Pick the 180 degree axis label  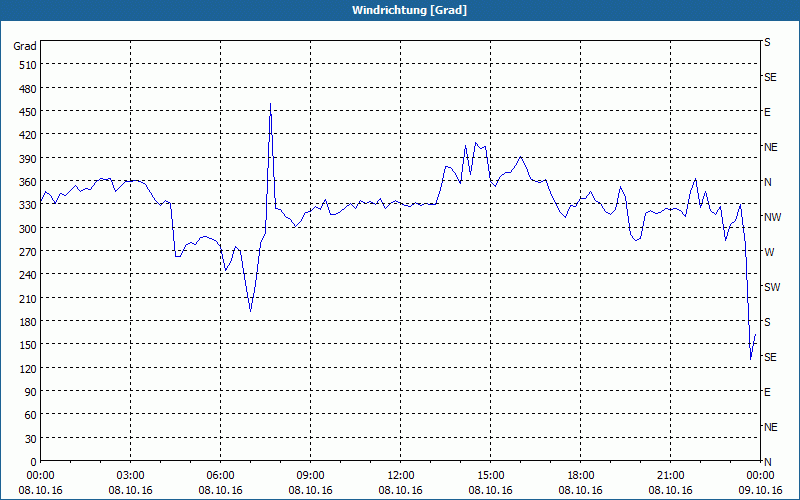pyautogui.click(x=28, y=322)
